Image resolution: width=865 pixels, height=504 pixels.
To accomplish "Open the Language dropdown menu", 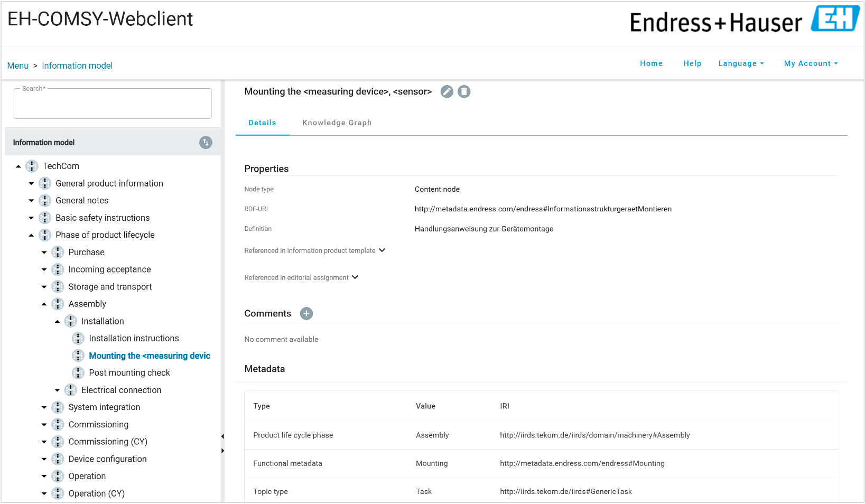I will pyautogui.click(x=741, y=63).
